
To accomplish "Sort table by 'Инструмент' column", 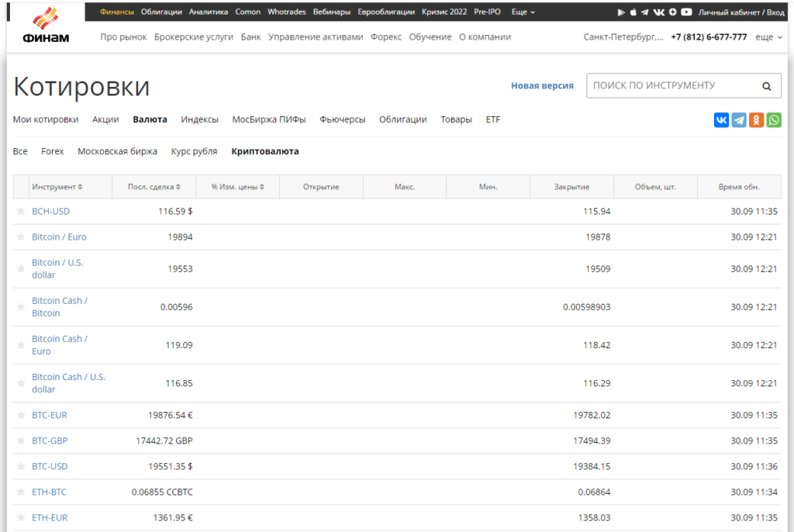I will point(57,187).
